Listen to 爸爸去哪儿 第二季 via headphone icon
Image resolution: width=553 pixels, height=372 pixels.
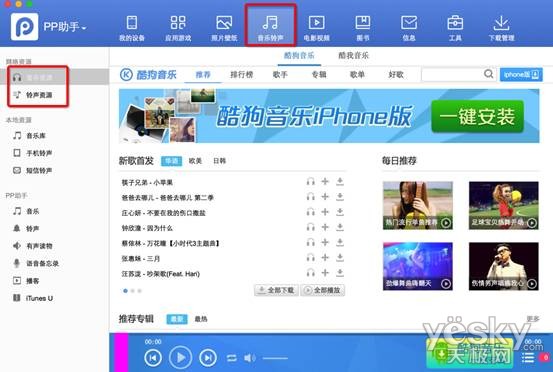click(x=310, y=197)
